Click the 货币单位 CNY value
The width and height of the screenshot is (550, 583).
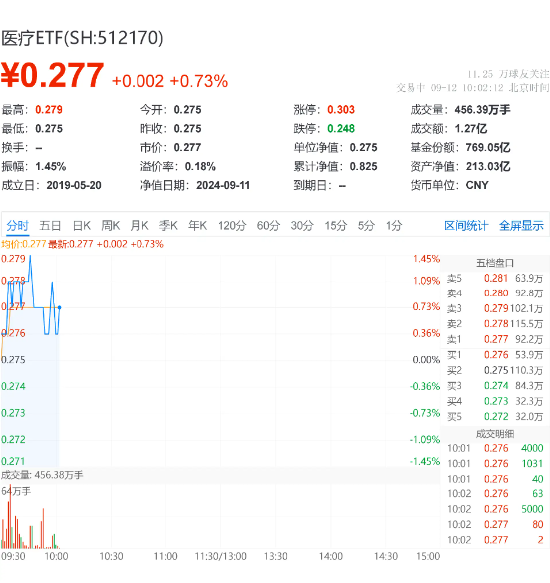tap(477, 185)
